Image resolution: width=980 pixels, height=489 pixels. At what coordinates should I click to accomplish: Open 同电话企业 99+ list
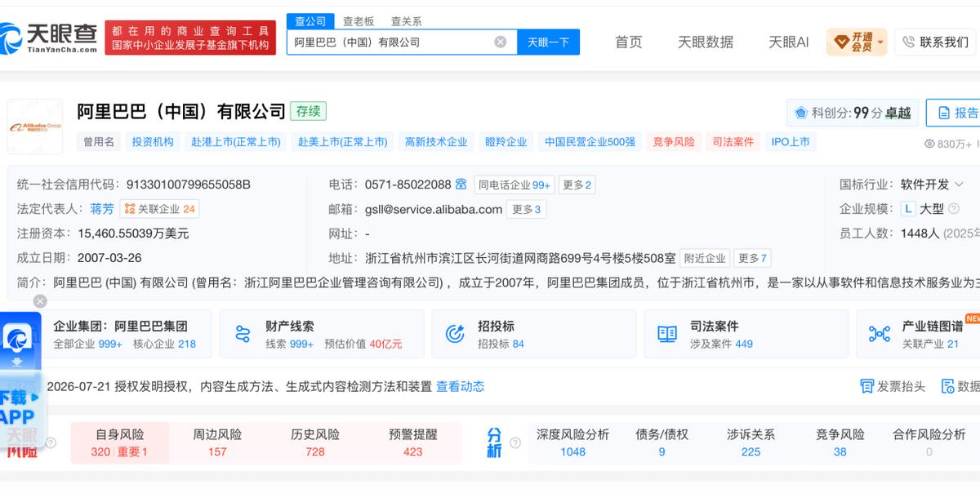514,184
